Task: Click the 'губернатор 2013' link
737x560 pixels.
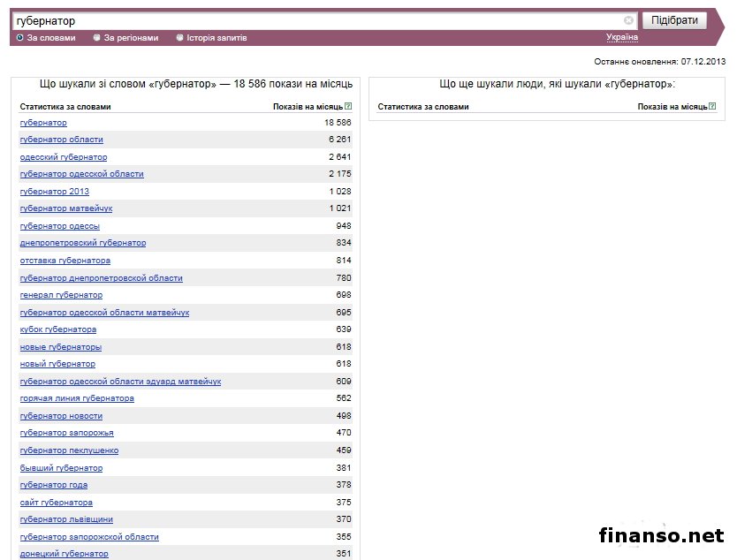Action: tap(54, 192)
